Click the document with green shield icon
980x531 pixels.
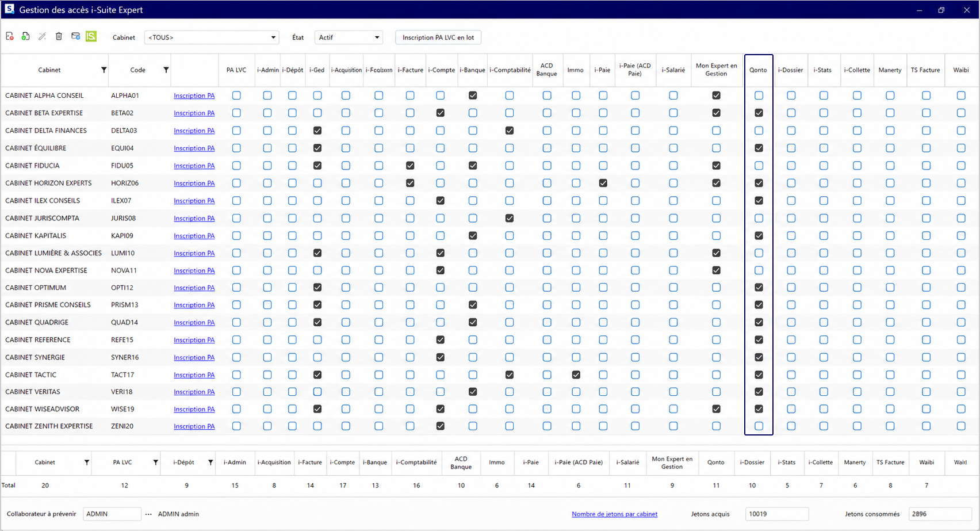click(25, 37)
